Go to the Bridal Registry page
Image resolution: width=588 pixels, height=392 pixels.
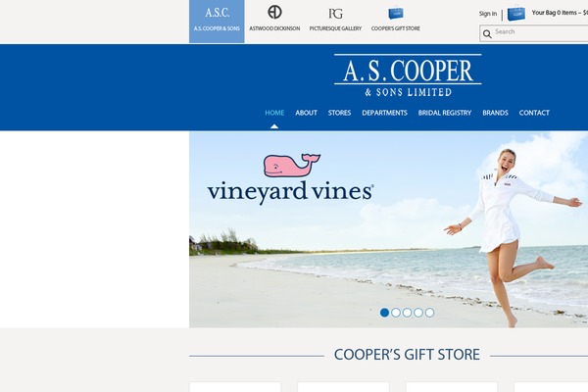[x=445, y=113]
